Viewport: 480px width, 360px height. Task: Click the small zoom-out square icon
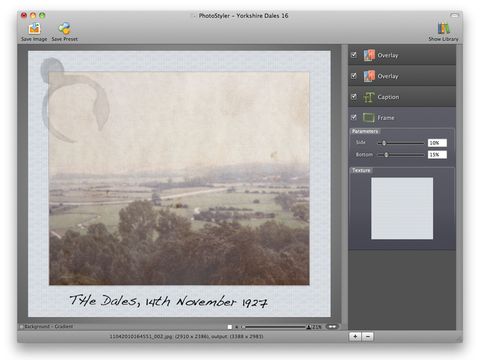point(230,327)
